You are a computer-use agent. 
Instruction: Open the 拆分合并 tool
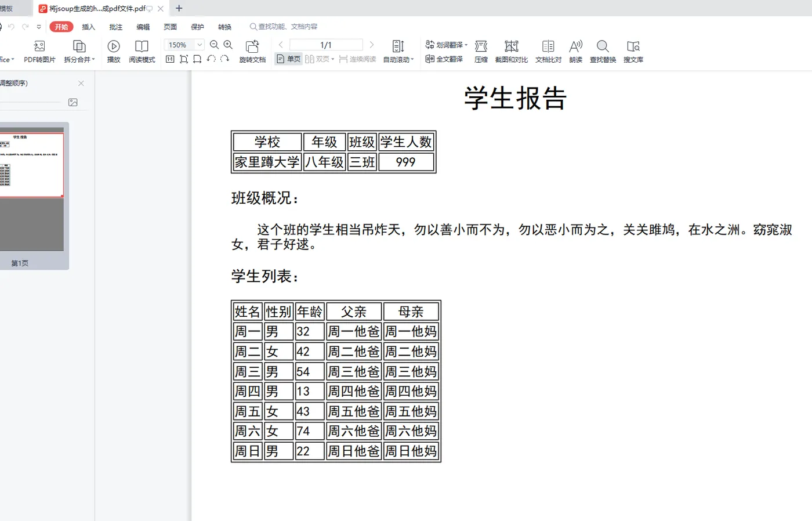(79, 52)
